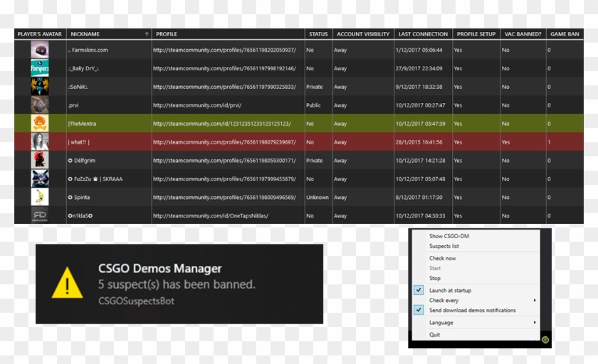598x364 pixels.
Task: Click the banana avatar of Spirita
Action: pyautogui.click(x=40, y=197)
